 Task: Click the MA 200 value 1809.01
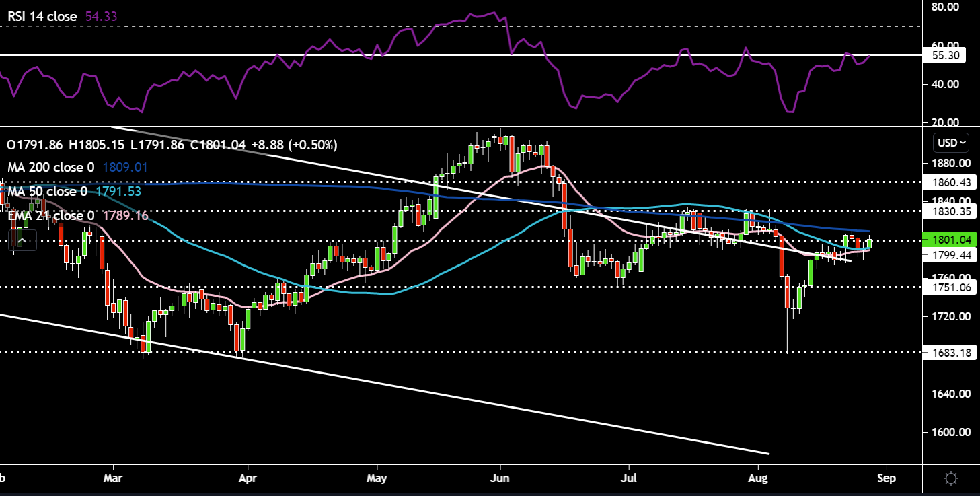point(124,167)
